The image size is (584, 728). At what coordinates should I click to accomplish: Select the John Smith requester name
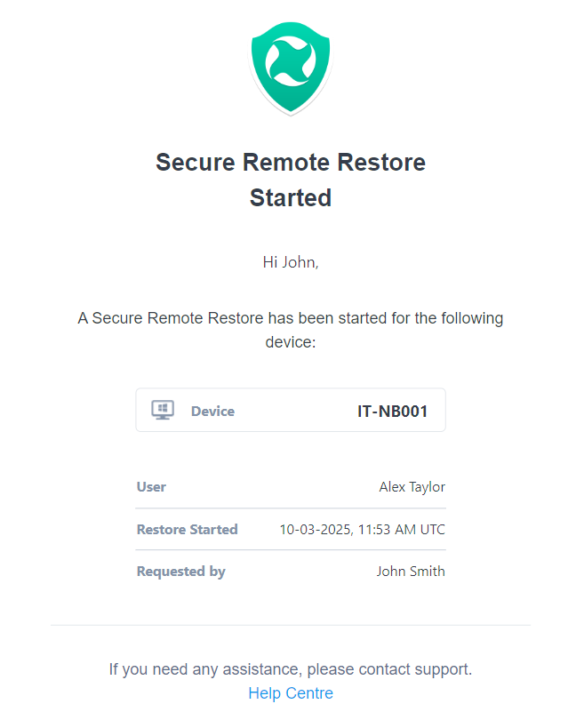click(411, 571)
